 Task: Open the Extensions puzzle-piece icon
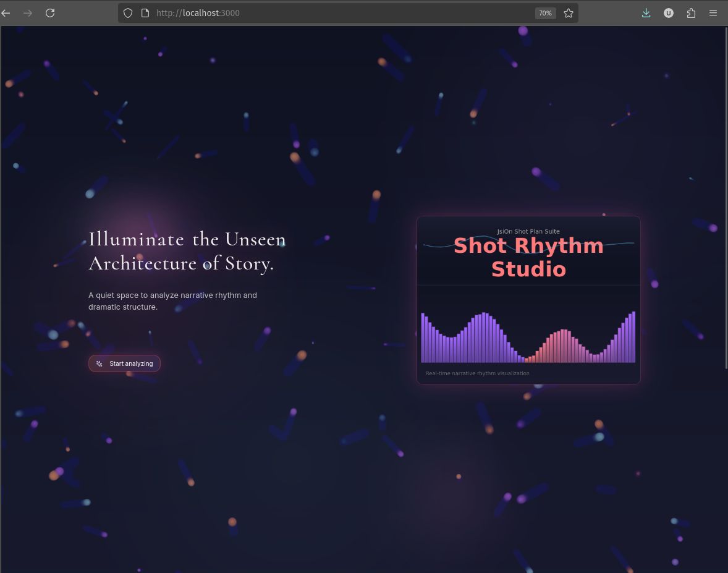tap(691, 12)
